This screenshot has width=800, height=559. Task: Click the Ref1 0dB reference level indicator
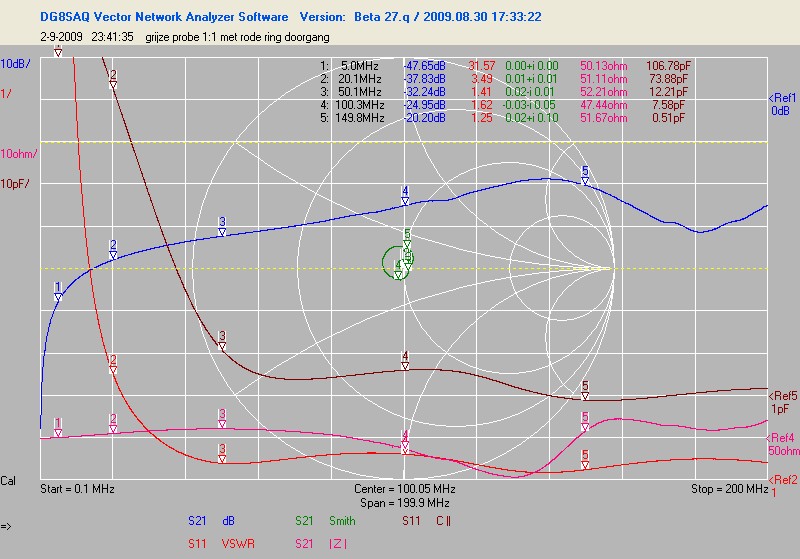781,104
